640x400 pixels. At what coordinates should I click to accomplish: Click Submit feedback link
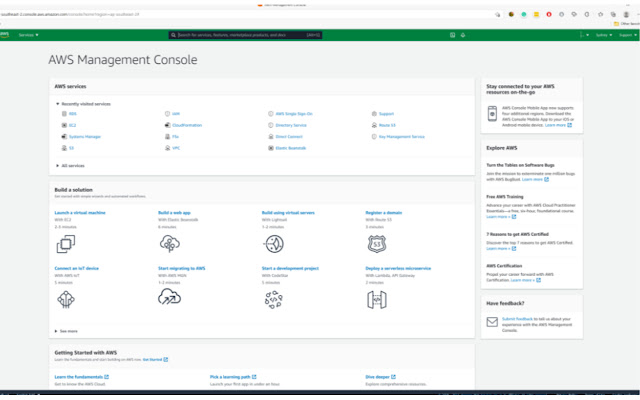pyautogui.click(x=517, y=319)
